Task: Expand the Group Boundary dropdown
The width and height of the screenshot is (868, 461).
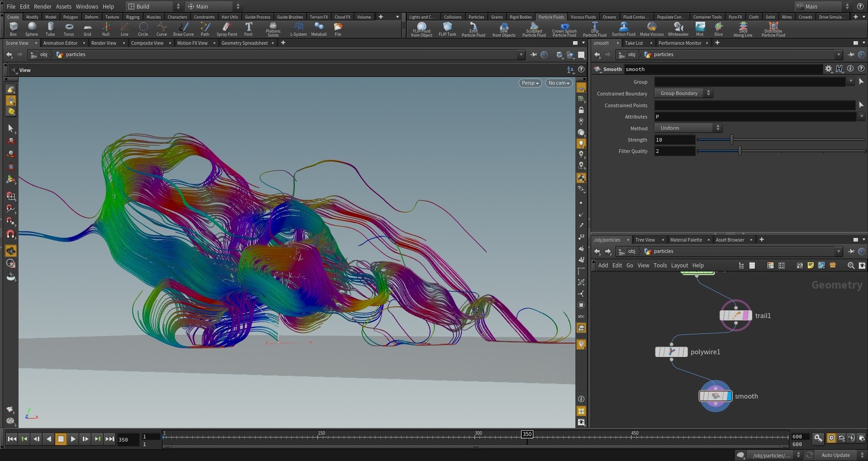Action: pos(684,93)
